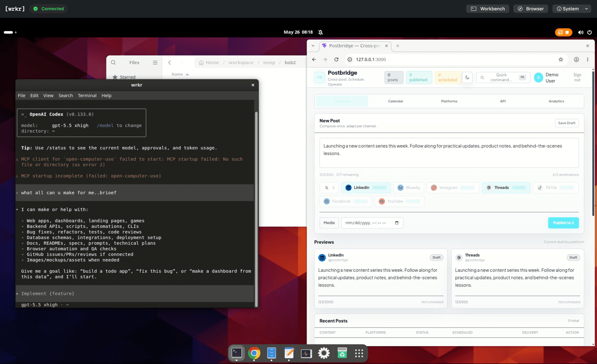Focus the schedule date-time field

(x=372, y=223)
